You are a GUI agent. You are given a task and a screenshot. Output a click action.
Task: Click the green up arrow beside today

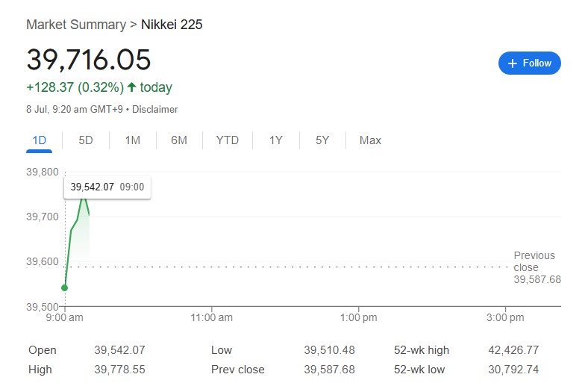click(x=131, y=87)
